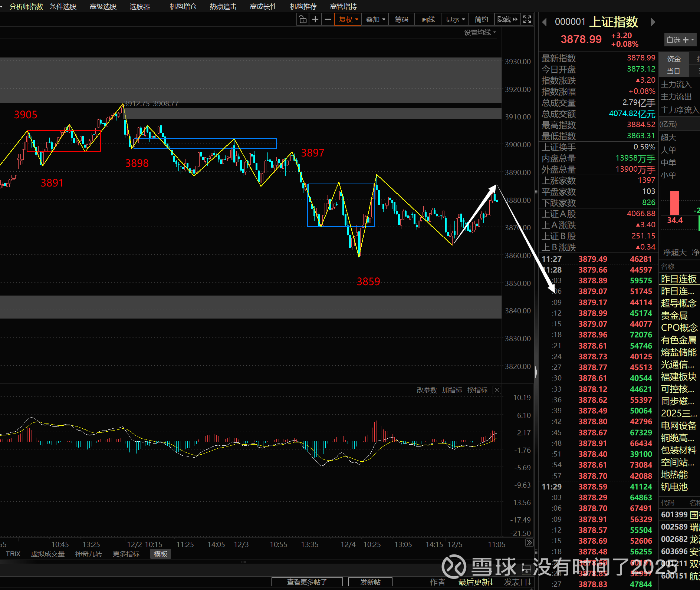Enter fullscreen chart mode
700x590 pixels.
(527, 19)
